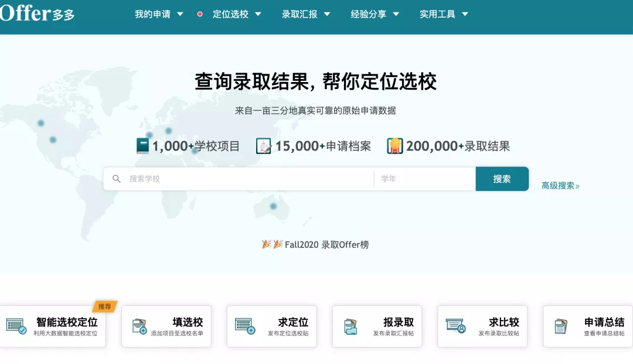Open the 实用工具 navigation menu
Screen dimensions: 633x364
tap(444, 14)
